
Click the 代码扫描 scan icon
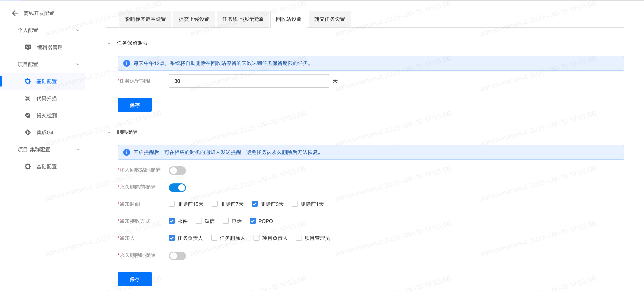coord(28,98)
